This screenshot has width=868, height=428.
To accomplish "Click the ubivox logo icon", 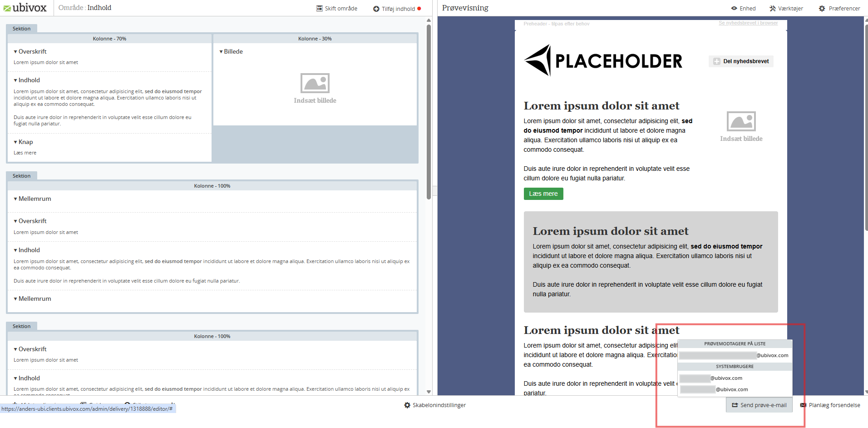I will [x=7, y=8].
